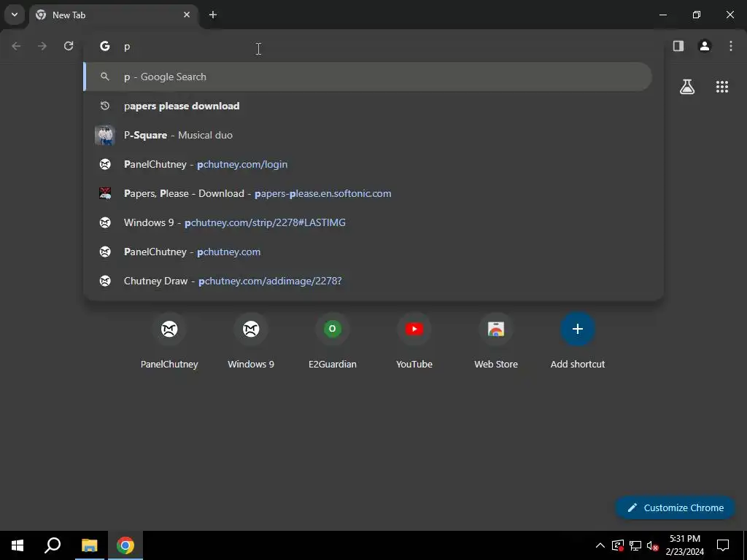
Task: Open the Windows 9 shortcut tile
Action: (251, 341)
